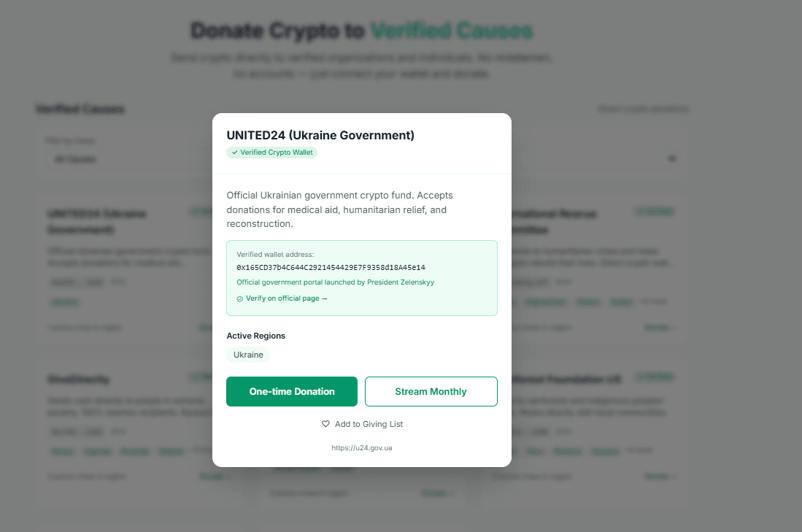Click the One-time Donation button
The image size is (802, 532).
point(291,391)
